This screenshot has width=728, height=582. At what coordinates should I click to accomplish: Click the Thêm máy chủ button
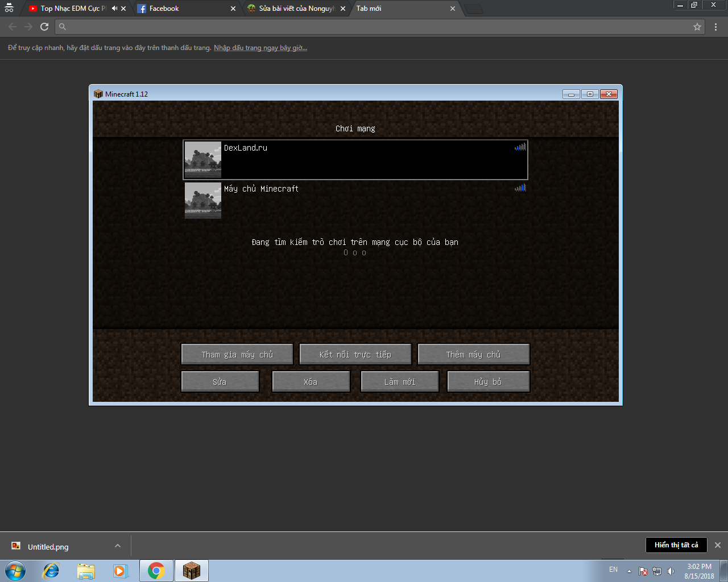(x=474, y=354)
